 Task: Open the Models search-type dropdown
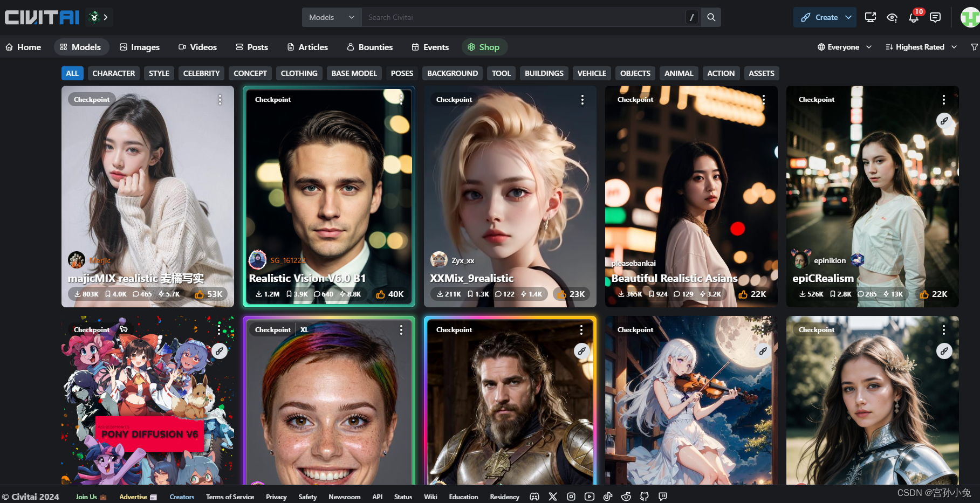click(332, 17)
